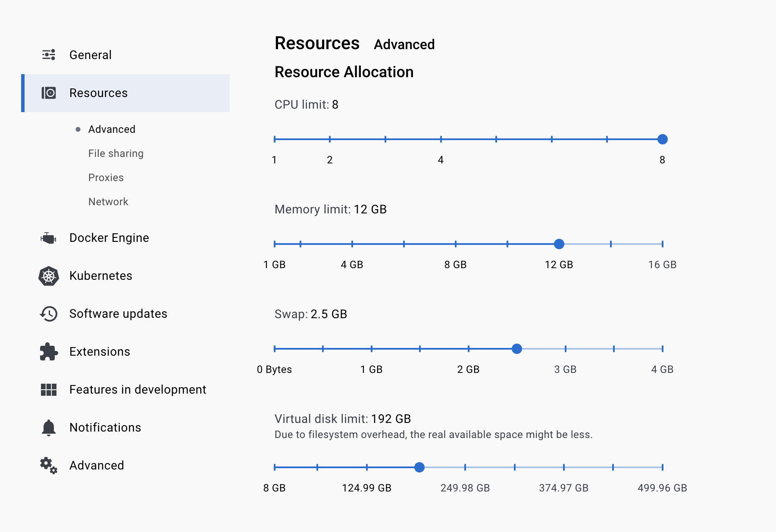Viewport: 776px width, 532px height.
Task: Click 'Advanced' subtitle beside Resources title
Action: pyautogui.click(x=404, y=44)
